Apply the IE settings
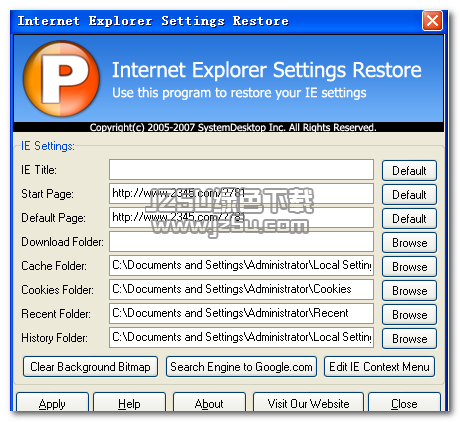Viewport: 460px width, 422px height. tap(52, 403)
